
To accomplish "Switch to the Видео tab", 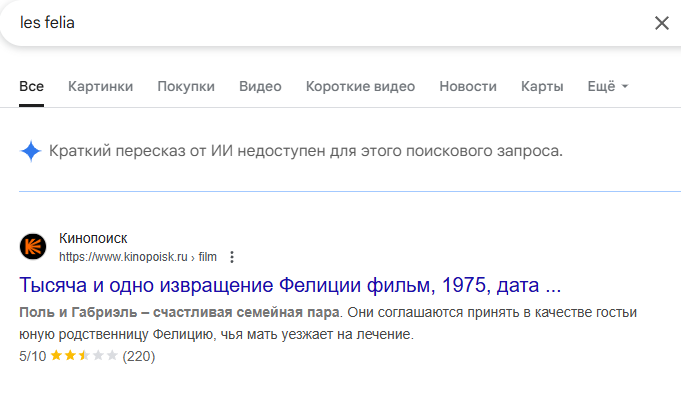I will (260, 86).
